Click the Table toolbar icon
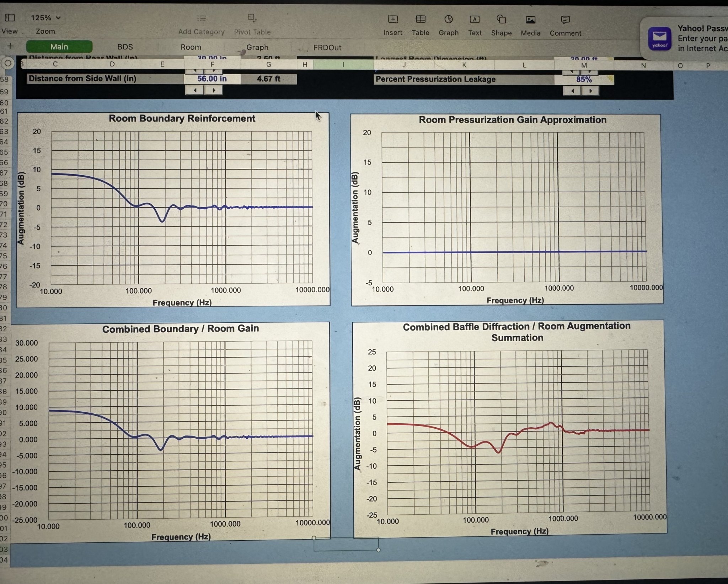This screenshot has height=584, width=728. pyautogui.click(x=421, y=19)
